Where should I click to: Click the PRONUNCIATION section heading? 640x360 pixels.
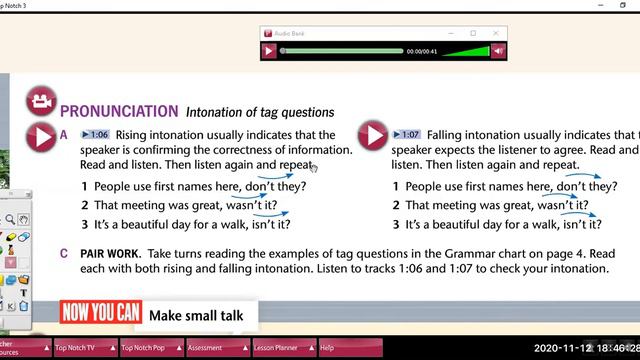(119, 111)
